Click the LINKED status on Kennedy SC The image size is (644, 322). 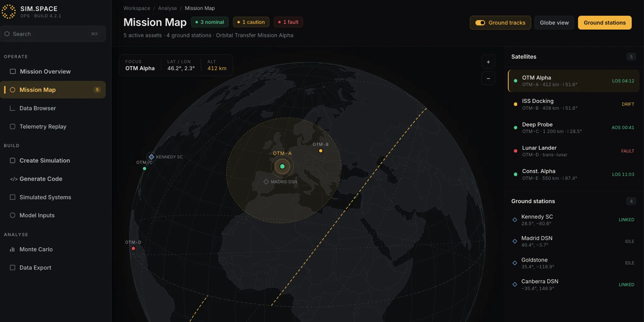click(x=626, y=220)
